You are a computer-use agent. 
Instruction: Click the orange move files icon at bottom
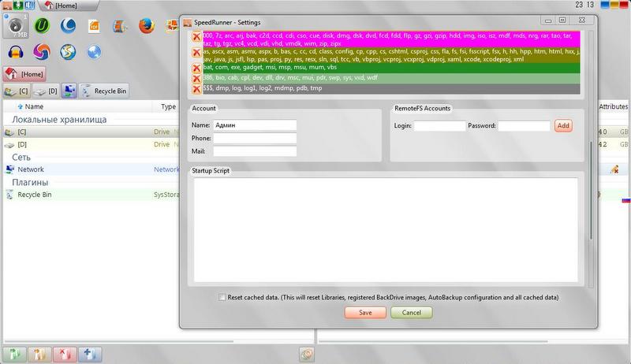point(39,355)
